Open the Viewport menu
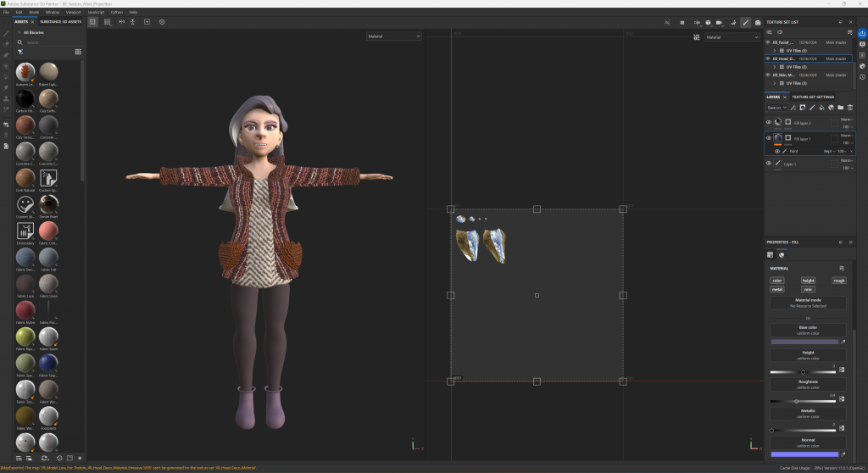The image size is (868, 473). click(74, 12)
